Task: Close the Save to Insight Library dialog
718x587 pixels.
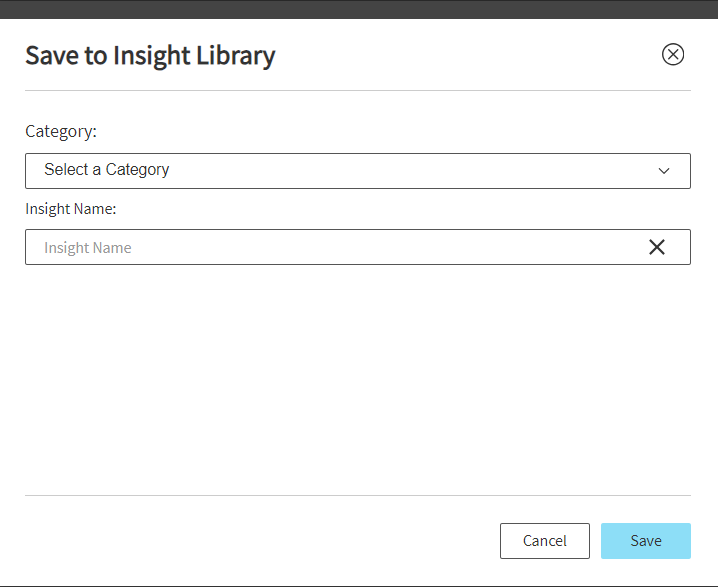Action: click(673, 54)
